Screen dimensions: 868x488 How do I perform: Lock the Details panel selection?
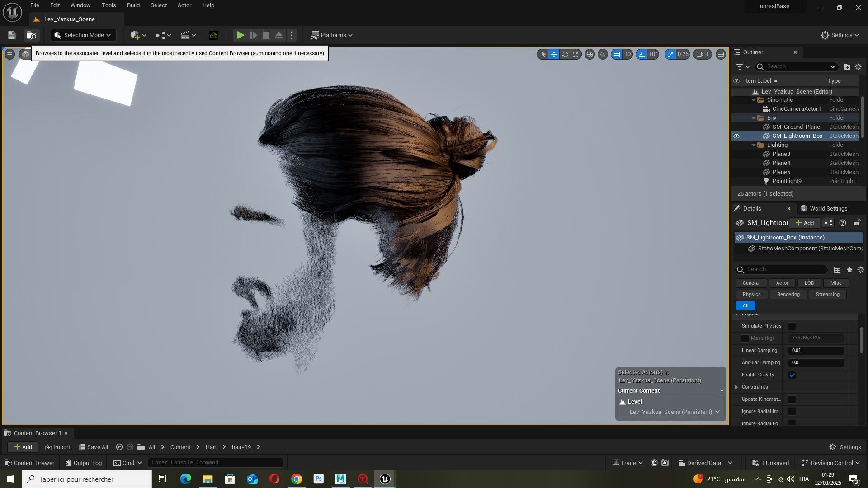click(857, 223)
